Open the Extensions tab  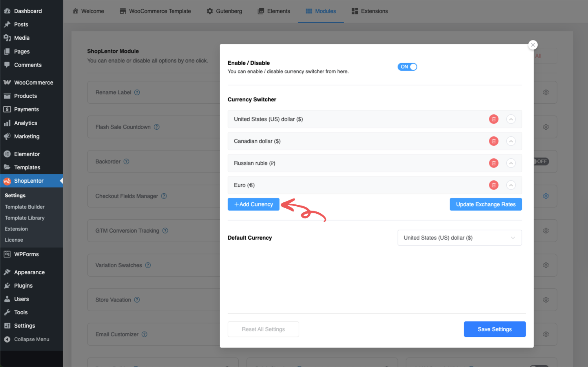click(370, 11)
